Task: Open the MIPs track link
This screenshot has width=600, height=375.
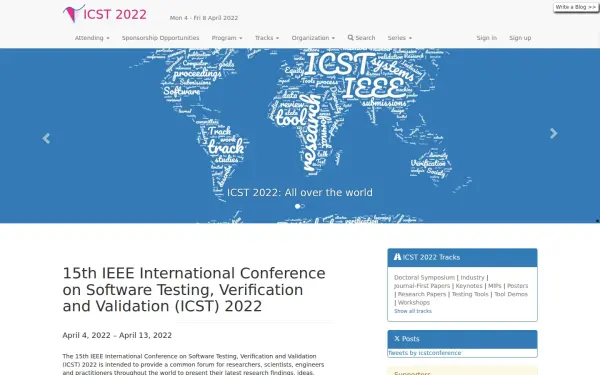Action: click(494, 286)
